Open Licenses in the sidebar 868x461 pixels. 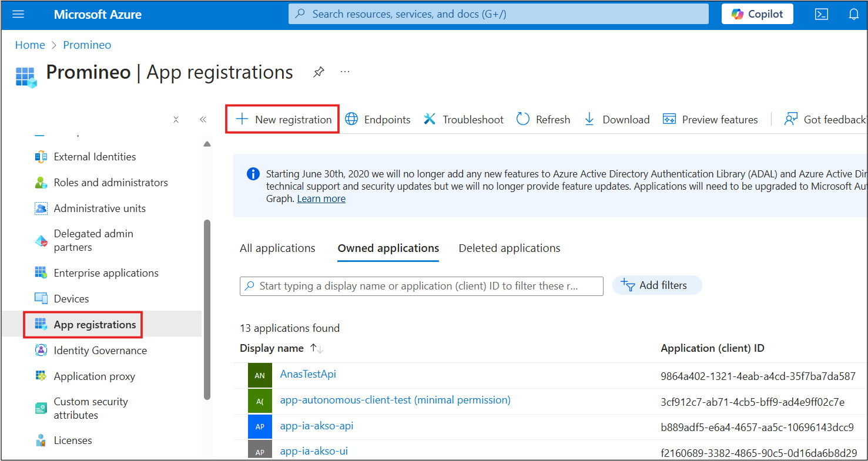coord(73,440)
